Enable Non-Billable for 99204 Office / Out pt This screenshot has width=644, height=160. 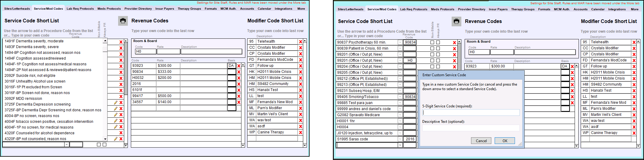pyautogui.click(x=432, y=67)
